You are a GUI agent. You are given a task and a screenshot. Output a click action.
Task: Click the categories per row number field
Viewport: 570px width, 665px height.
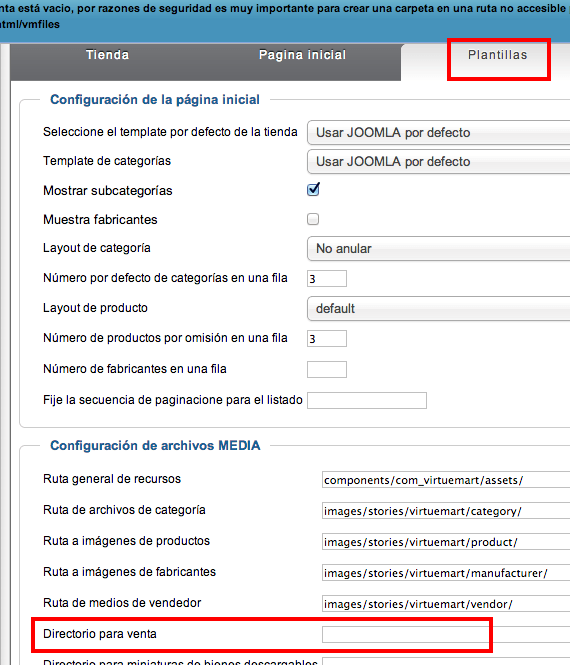point(327,279)
